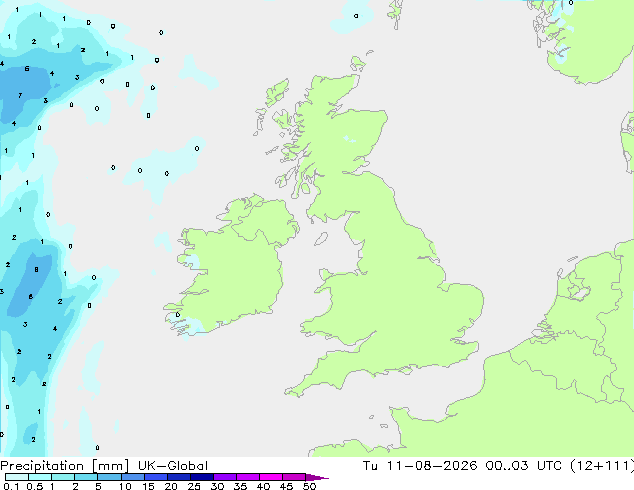Click the 0.1–0.5 mm legend color swatch

pos(17,477)
